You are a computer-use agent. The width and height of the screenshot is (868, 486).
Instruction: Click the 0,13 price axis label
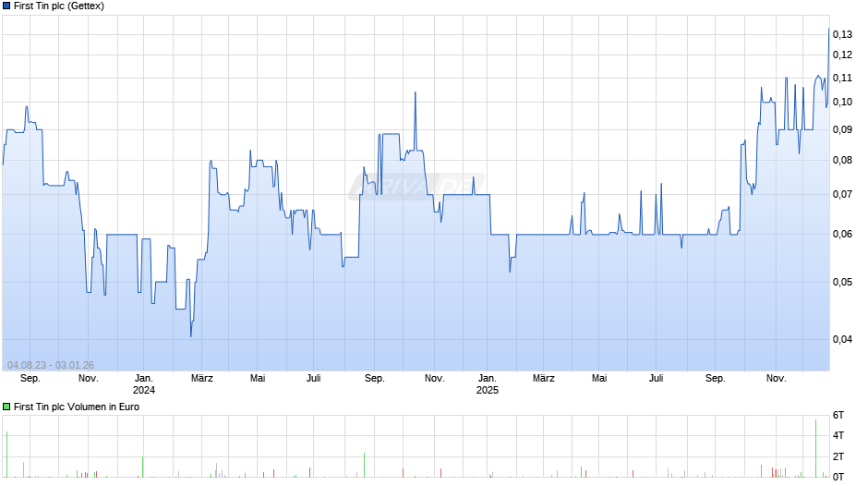[842, 34]
